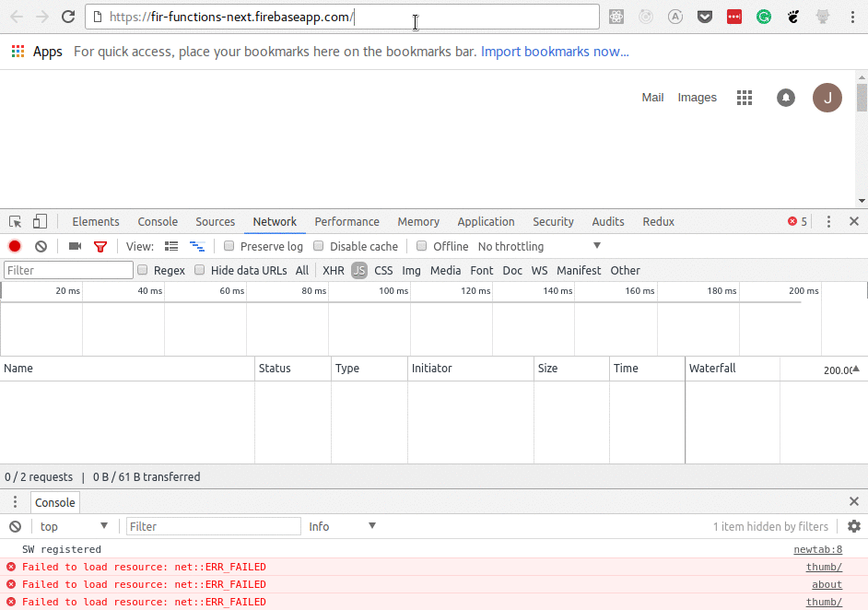
Task: Clear the network log
Action: click(x=41, y=246)
